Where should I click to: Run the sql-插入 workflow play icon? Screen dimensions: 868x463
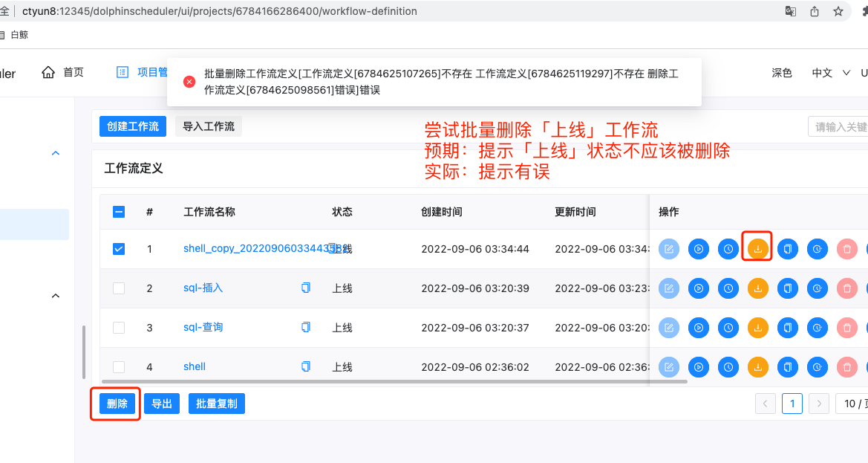pos(699,288)
